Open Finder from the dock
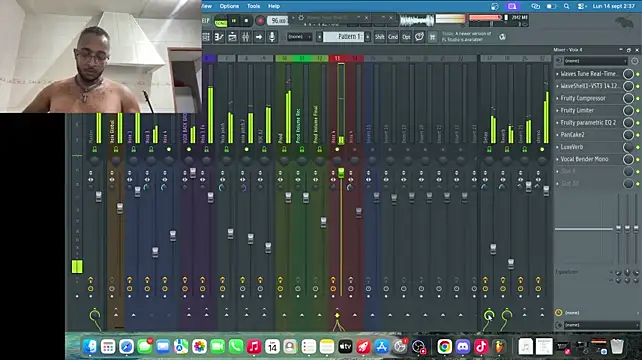The image size is (642, 360). pyautogui.click(x=90, y=347)
